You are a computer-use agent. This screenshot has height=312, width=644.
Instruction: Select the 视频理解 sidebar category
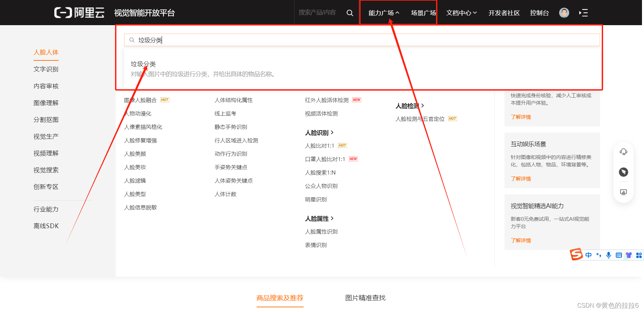pos(46,153)
